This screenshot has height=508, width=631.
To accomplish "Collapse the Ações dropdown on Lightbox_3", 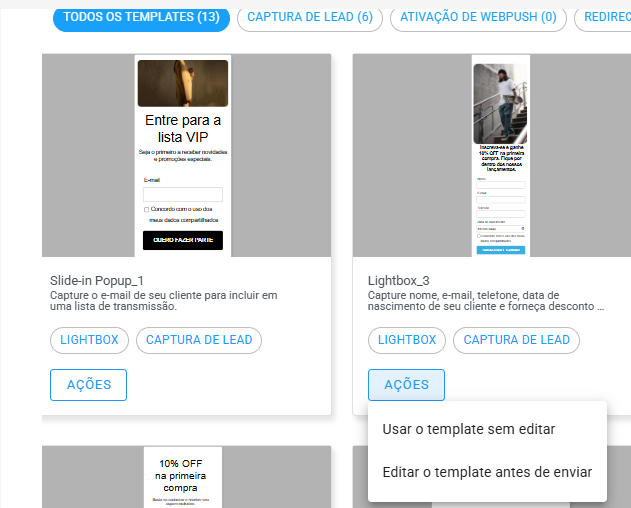I will (406, 385).
